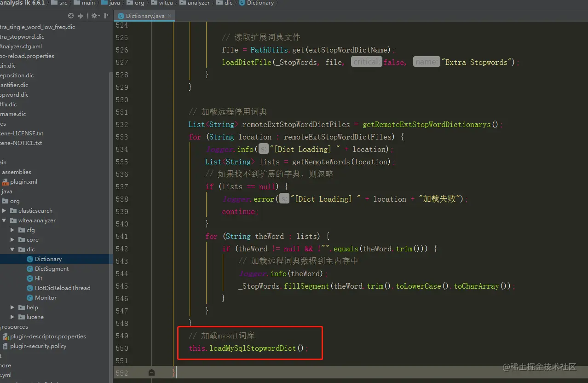Click logger.info on line 534
The image size is (588, 383).
click(230, 149)
